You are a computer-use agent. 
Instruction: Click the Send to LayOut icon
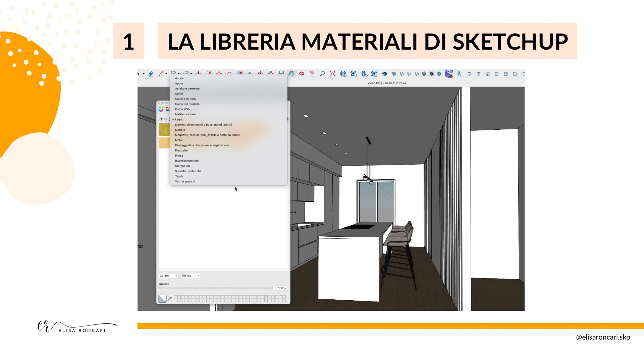click(x=364, y=74)
